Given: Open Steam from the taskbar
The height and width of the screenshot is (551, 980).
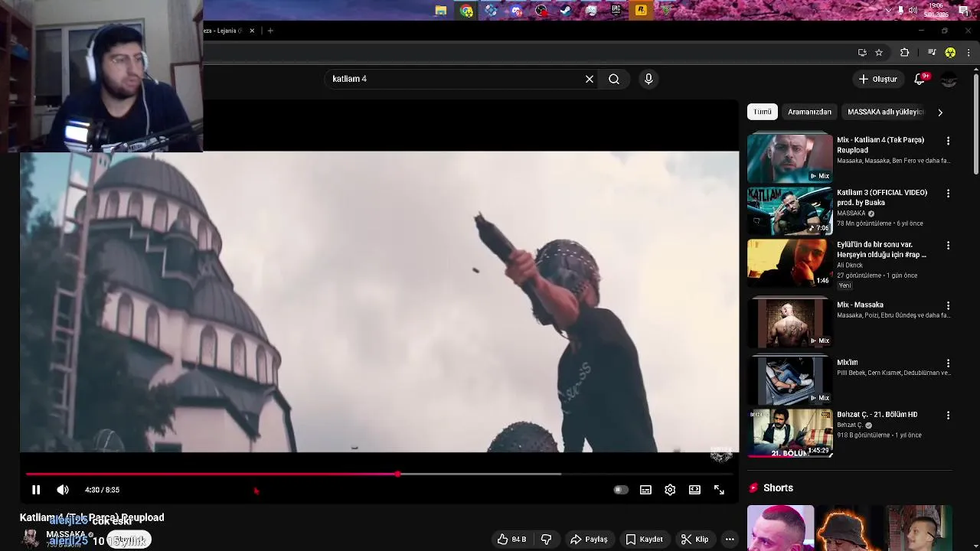Looking at the screenshot, I should [x=566, y=10].
